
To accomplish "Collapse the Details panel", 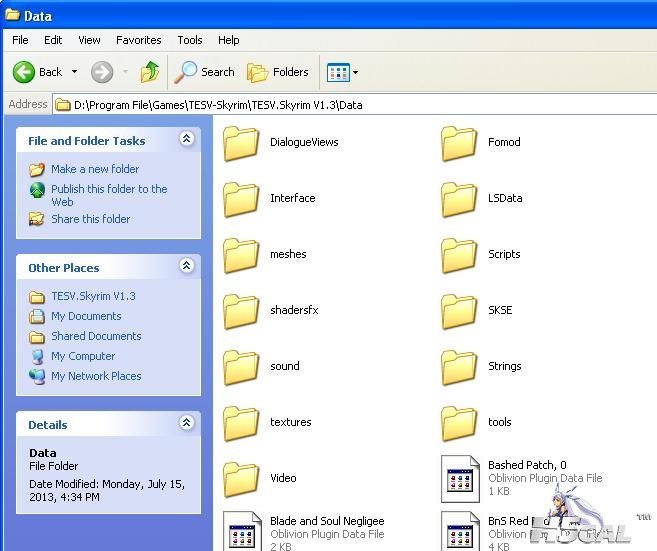I will click(x=186, y=422).
